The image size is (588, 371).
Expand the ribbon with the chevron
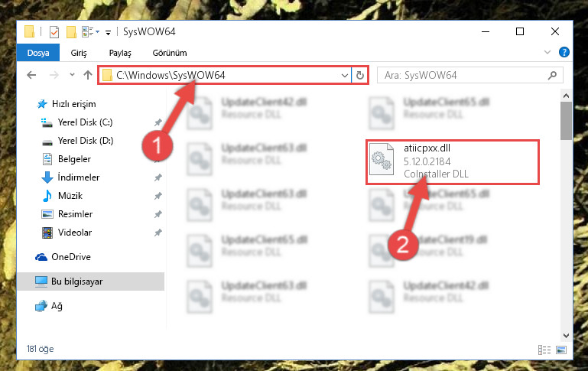tap(547, 52)
